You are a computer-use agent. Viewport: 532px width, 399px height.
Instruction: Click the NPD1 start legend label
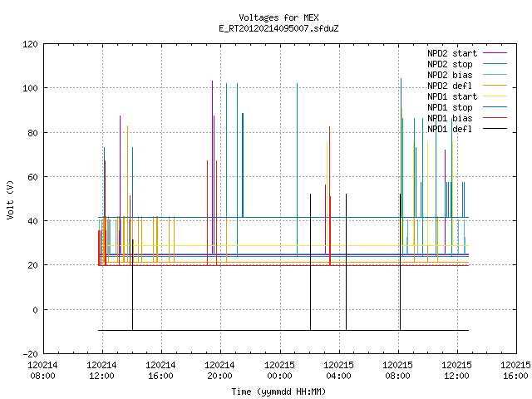pyautogui.click(x=452, y=96)
